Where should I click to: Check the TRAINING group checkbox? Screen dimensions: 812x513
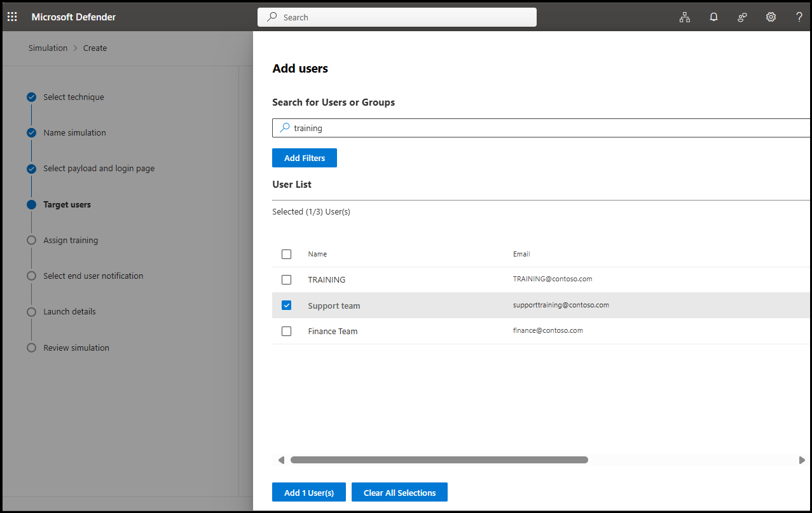286,279
